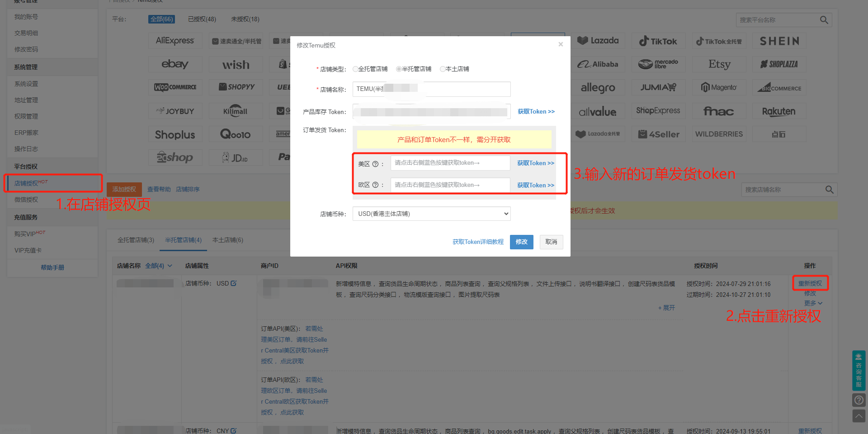
Task: Pick the wish platform logo
Action: tap(236, 64)
